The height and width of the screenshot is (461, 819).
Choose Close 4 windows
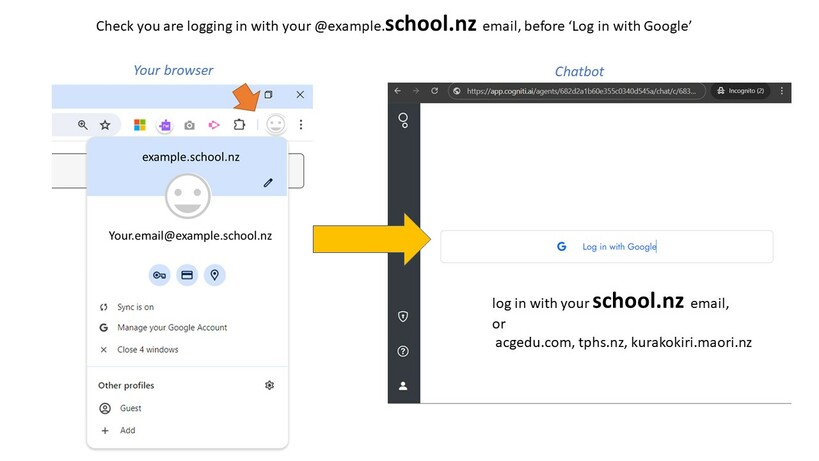coord(139,349)
